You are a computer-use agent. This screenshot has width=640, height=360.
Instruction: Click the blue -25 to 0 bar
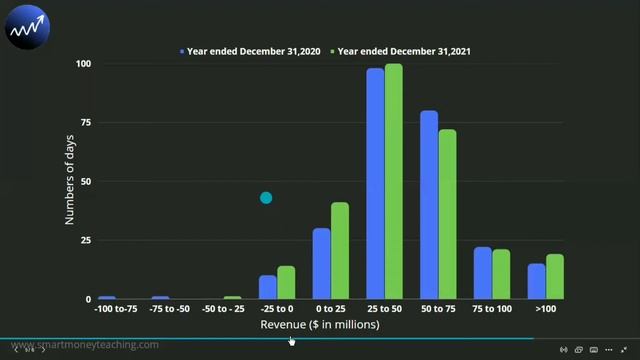coord(267,287)
